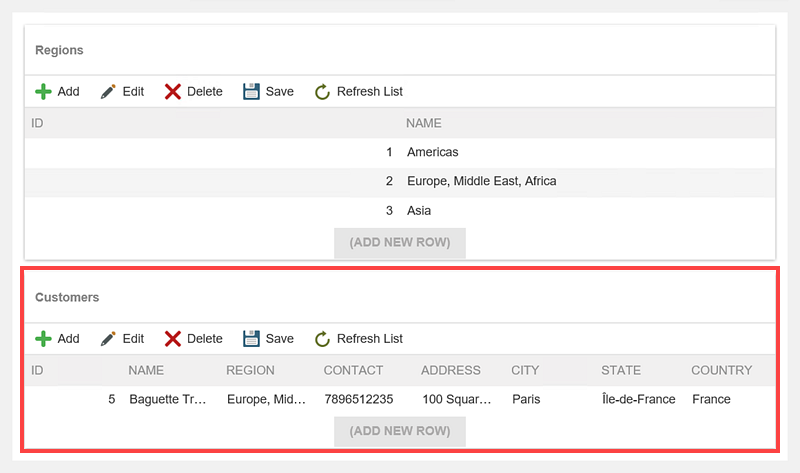Click the pencil Edit icon in Customers
The image size is (800, 473).
point(108,339)
